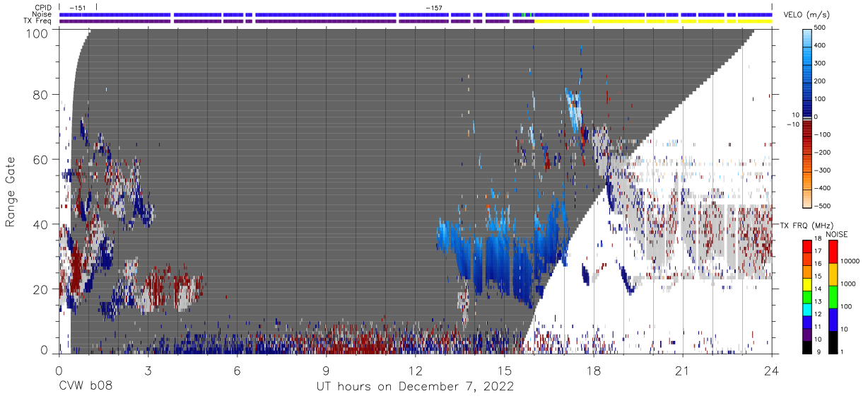Select the -151 CPID value
868x401 pixels.
(x=78, y=8)
